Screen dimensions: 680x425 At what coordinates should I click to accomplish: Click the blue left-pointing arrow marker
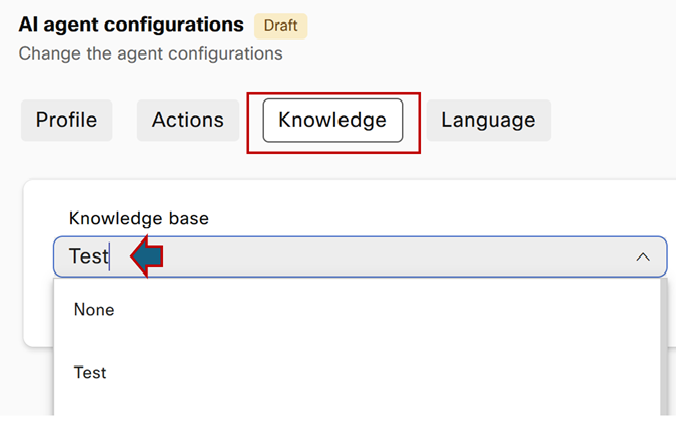tap(147, 256)
